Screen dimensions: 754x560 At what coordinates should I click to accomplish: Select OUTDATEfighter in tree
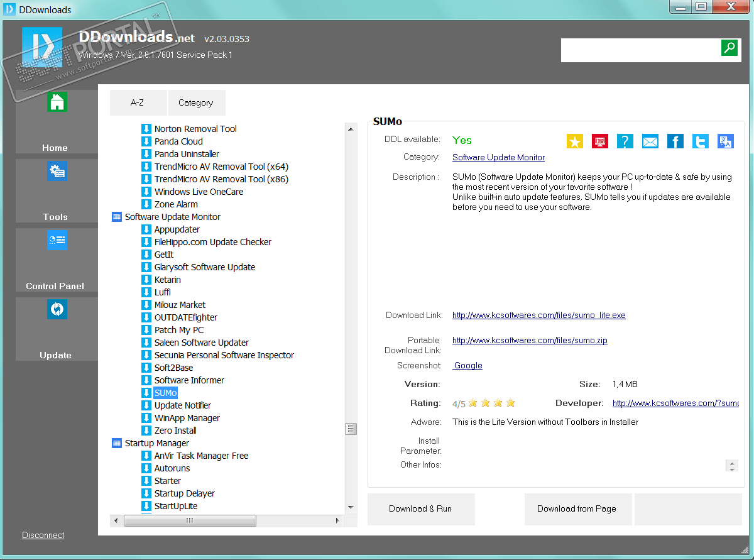(186, 317)
